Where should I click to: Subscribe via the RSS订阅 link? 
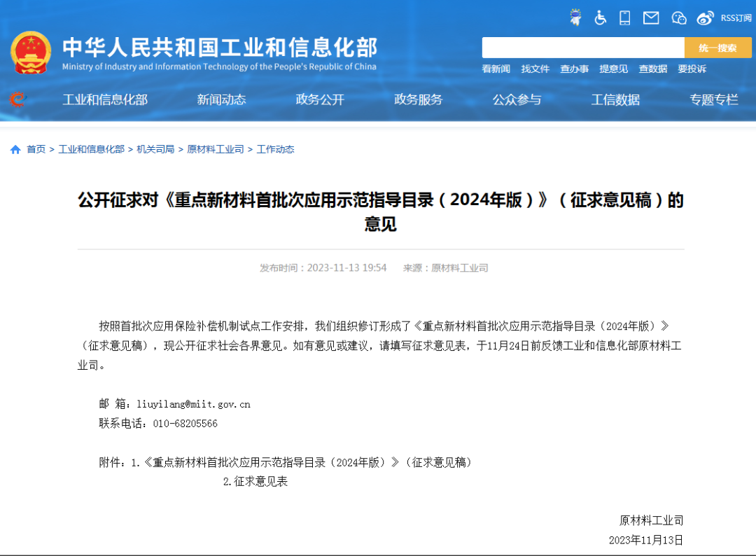[736, 18]
